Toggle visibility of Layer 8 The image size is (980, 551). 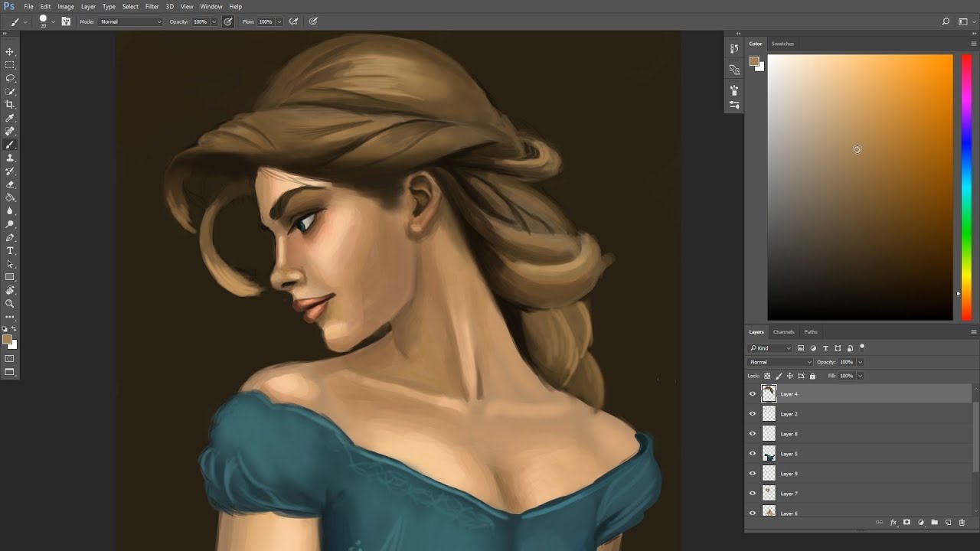tap(753, 434)
